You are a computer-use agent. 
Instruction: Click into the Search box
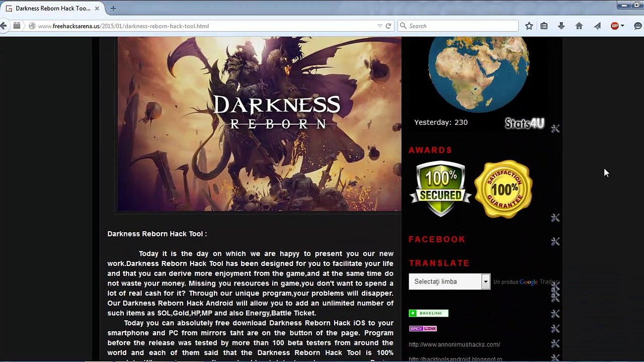pyautogui.click(x=458, y=26)
